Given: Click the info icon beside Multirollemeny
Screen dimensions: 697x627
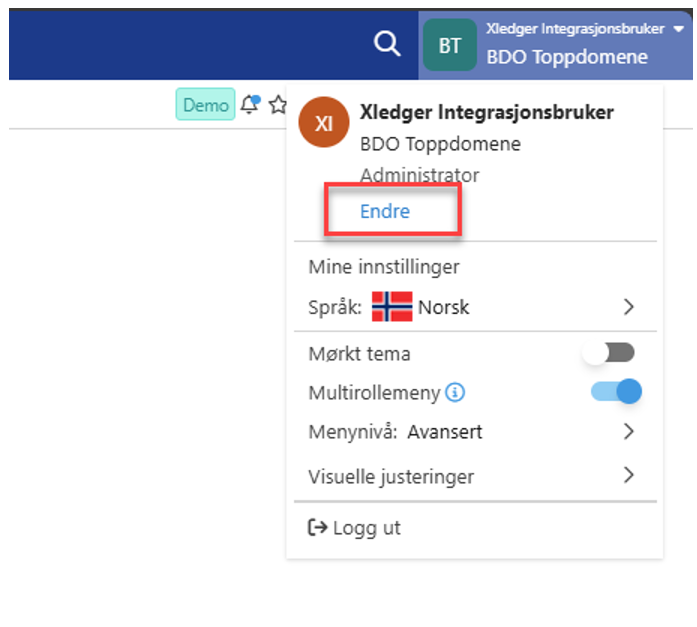Looking at the screenshot, I should (x=455, y=393).
